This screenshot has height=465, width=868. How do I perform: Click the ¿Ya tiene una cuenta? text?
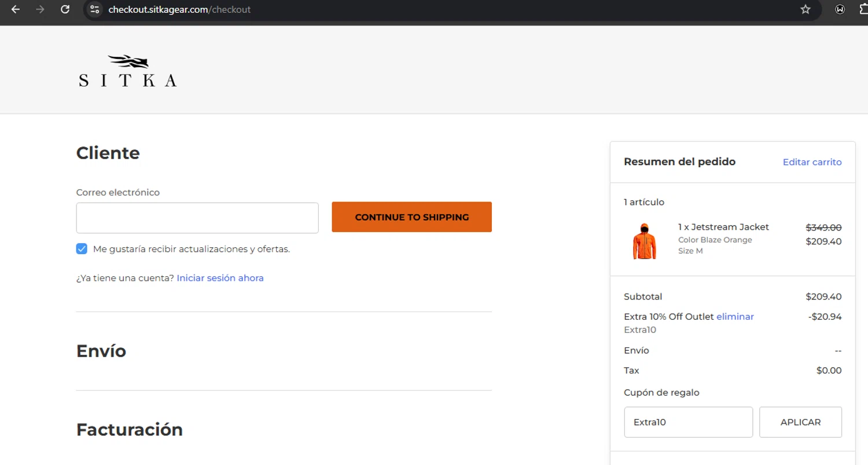point(125,278)
